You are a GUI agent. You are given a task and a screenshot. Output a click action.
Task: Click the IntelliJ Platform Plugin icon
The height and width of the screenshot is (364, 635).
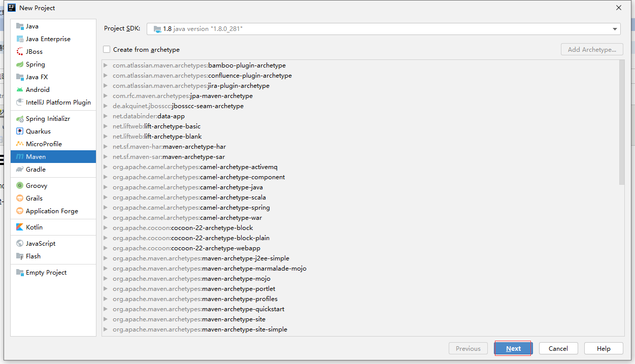point(20,103)
